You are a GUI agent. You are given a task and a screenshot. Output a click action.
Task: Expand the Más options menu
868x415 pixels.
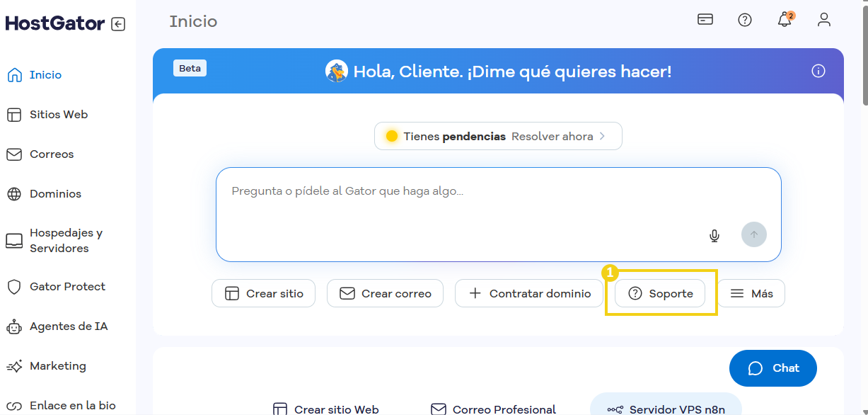pyautogui.click(x=751, y=293)
